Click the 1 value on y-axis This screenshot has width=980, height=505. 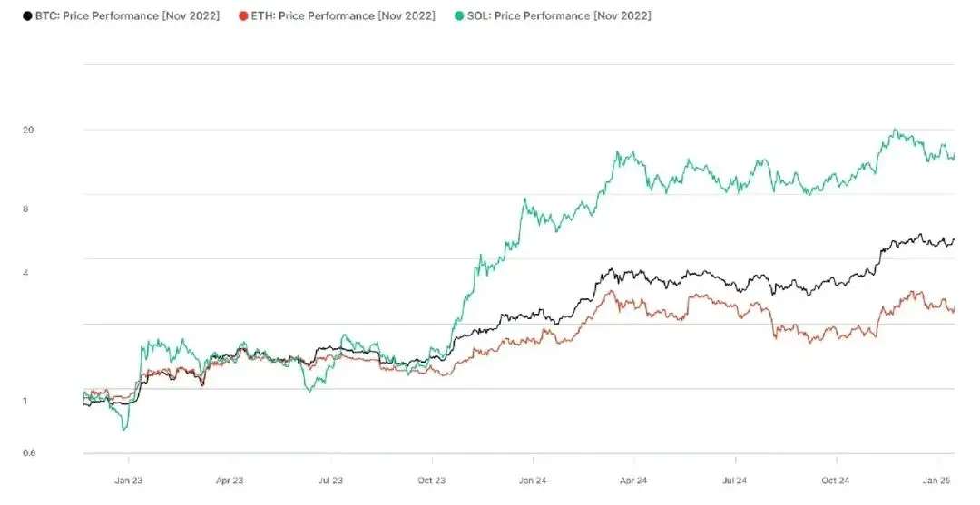25,402
